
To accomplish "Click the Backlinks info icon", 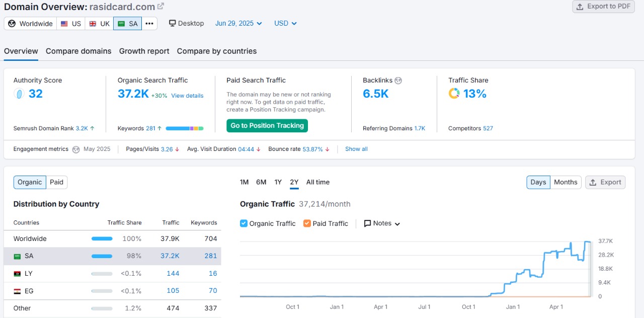I will coord(398,80).
